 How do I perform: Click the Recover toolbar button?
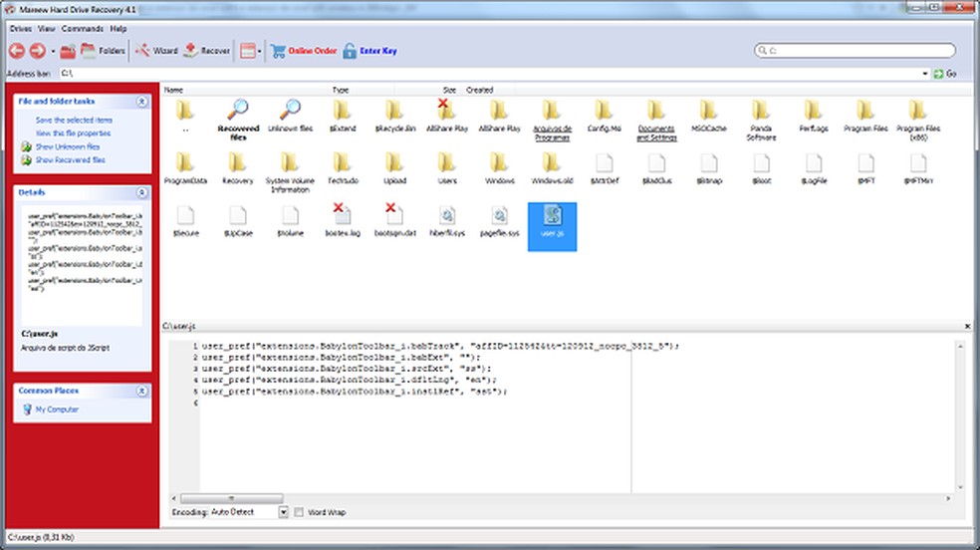point(207,51)
